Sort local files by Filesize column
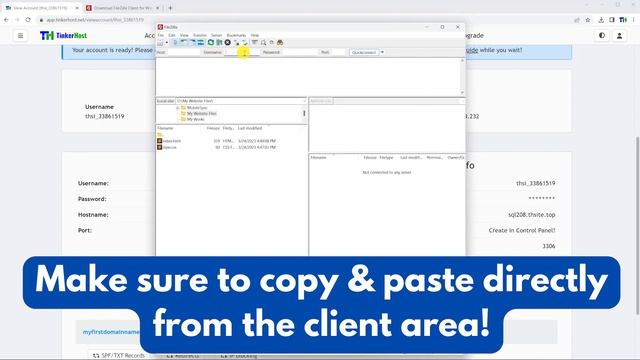Image resolution: width=640 pixels, height=360 pixels. [x=213, y=128]
